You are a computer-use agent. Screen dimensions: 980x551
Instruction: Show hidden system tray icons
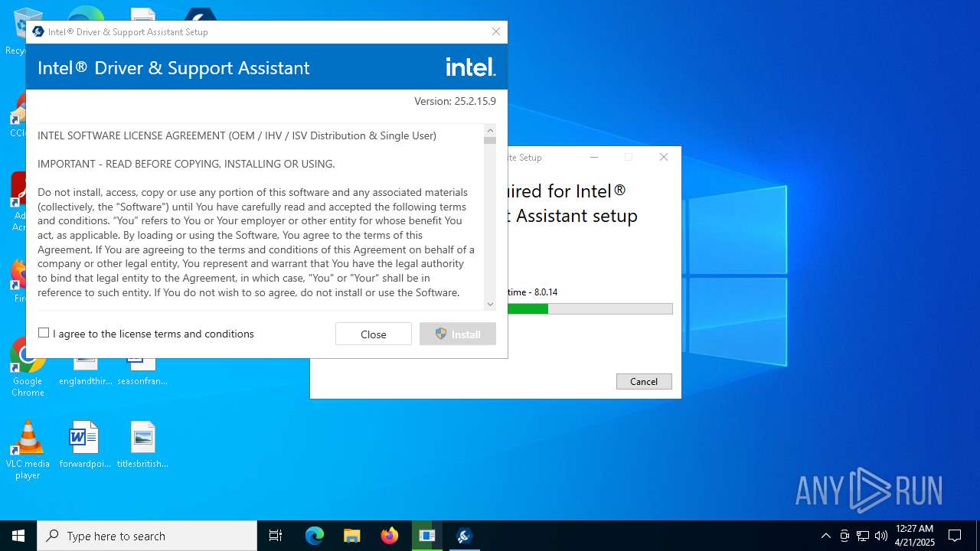tap(825, 536)
